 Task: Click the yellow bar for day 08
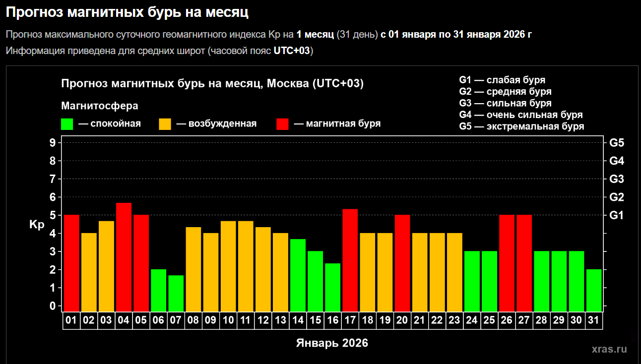[193, 269]
